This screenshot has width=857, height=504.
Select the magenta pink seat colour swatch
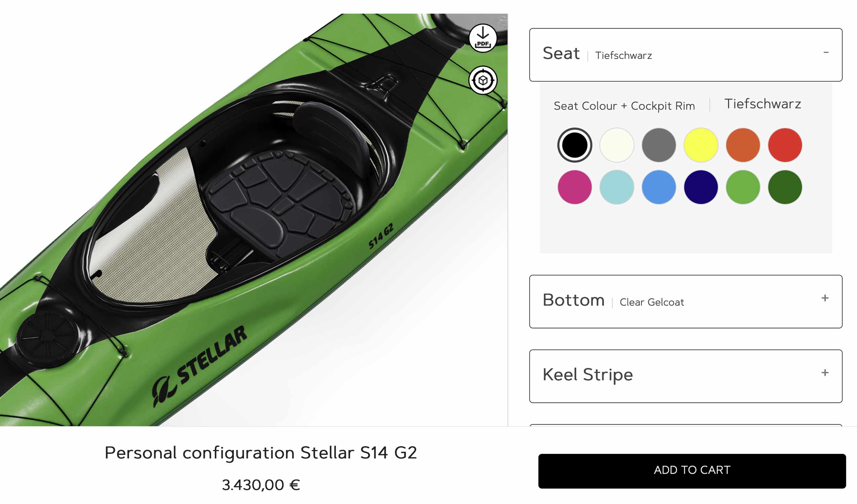click(575, 187)
